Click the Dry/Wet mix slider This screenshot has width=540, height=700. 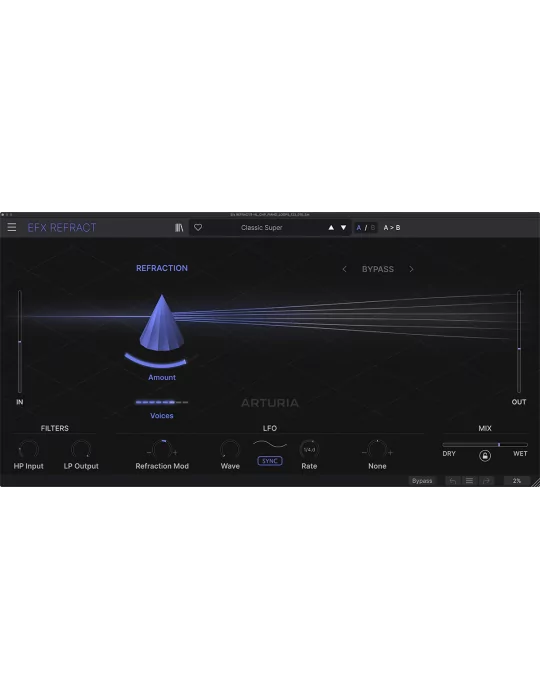485,445
